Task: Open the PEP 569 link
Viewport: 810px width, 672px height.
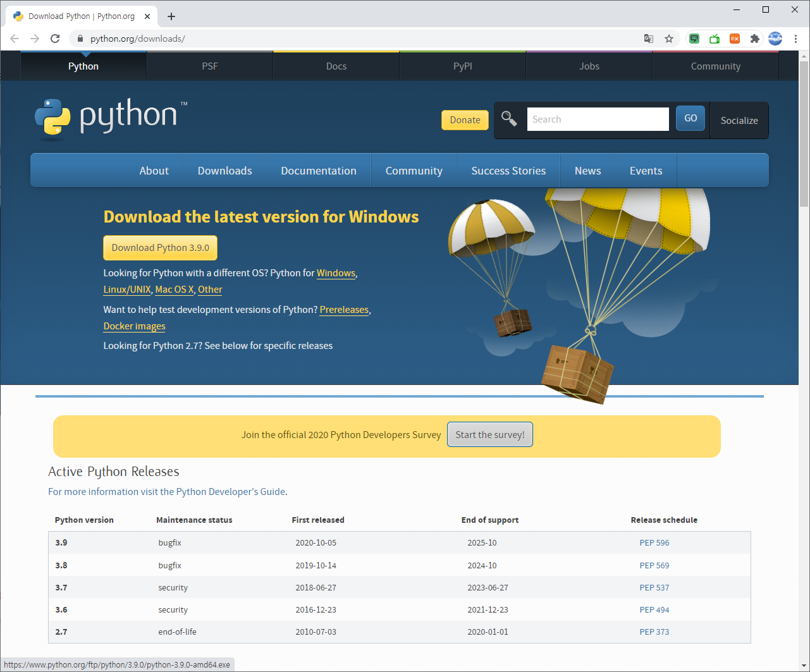Action: pyautogui.click(x=654, y=566)
